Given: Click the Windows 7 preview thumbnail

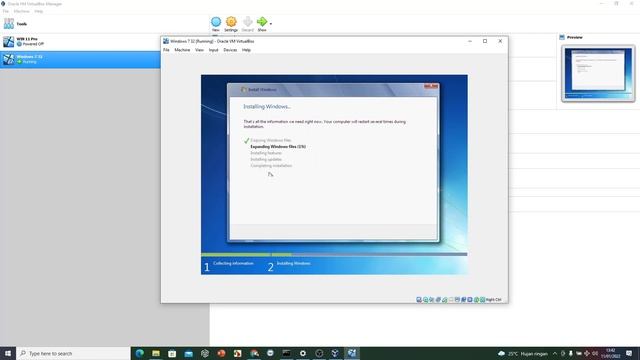Looking at the screenshot, I should (598, 73).
